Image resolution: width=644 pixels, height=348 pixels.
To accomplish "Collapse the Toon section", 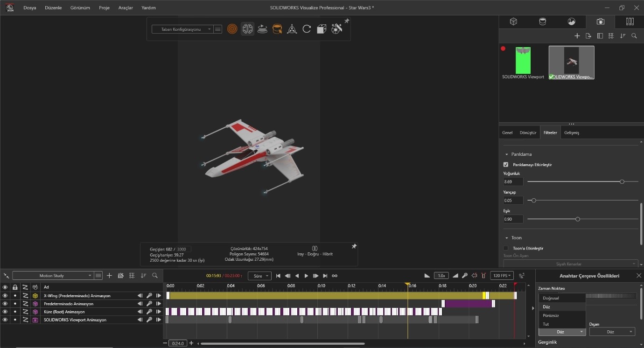I will point(507,238).
